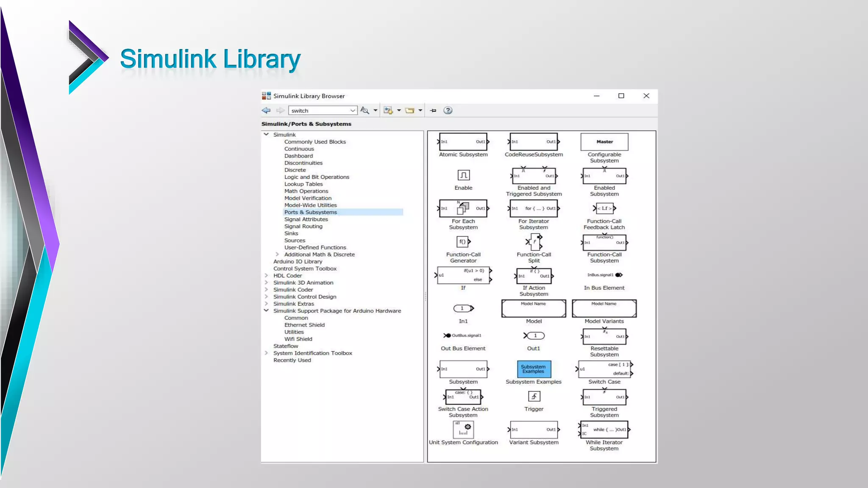Select the In1 port block
The width and height of the screenshot is (868, 488).
pos(464,308)
